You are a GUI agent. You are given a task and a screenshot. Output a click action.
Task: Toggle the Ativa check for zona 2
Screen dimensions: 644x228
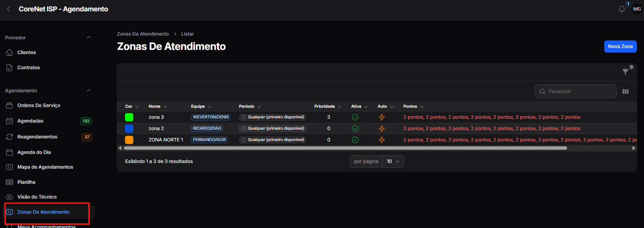pos(355,129)
